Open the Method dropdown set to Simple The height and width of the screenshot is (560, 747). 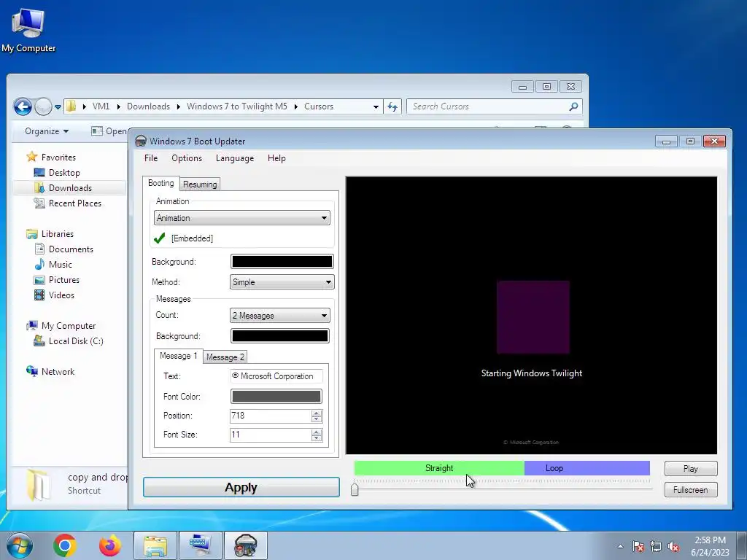[282, 282]
